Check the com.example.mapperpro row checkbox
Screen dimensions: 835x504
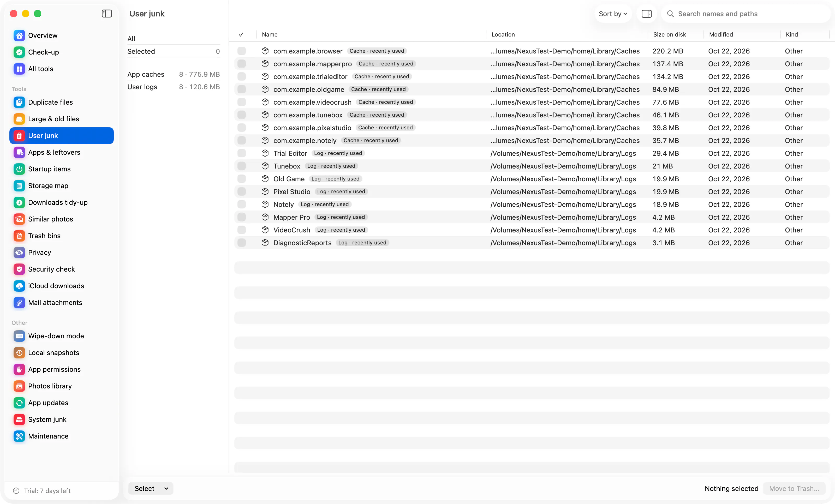tap(242, 64)
